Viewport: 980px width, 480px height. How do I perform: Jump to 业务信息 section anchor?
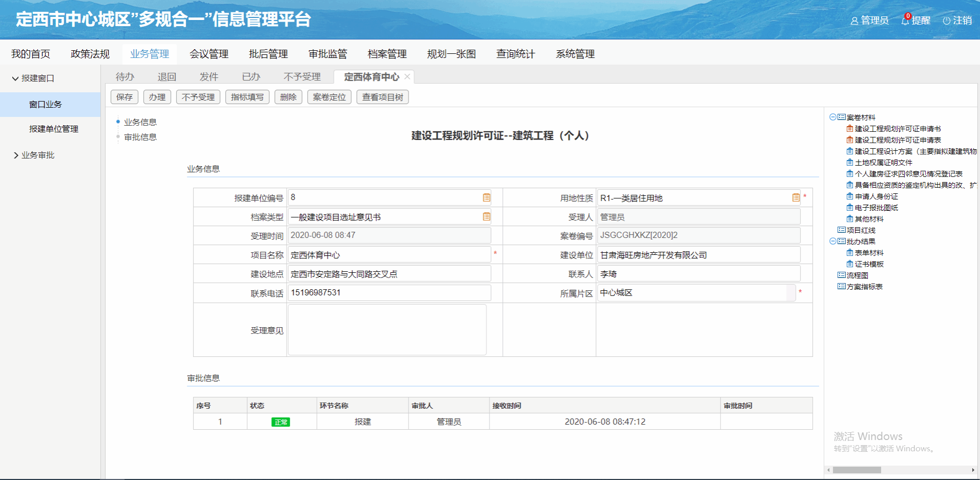click(x=140, y=122)
